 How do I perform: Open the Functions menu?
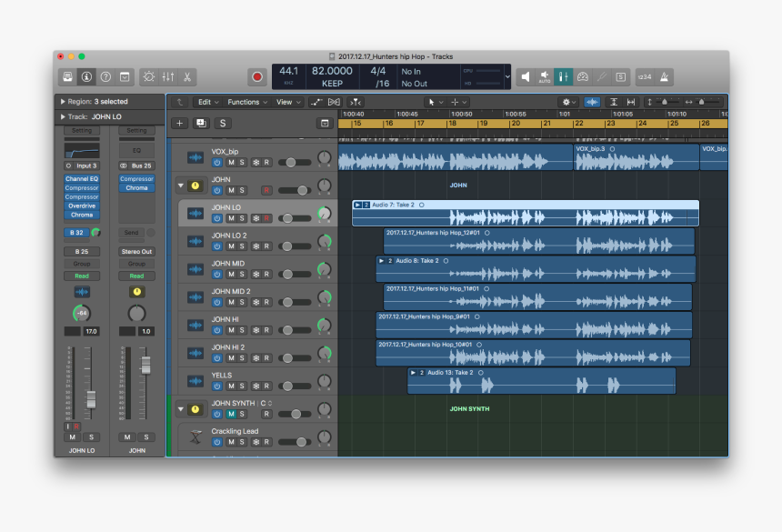pyautogui.click(x=247, y=102)
